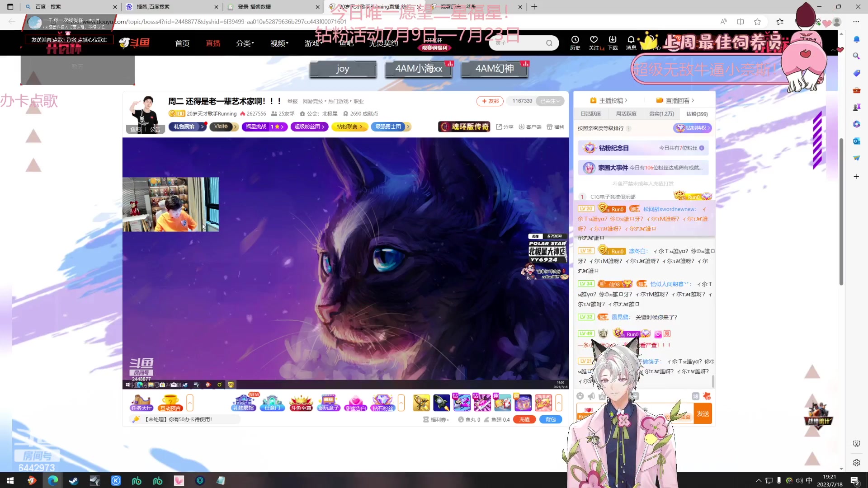Open the 潮玩盒子 box icon
This screenshot has width=868, height=488.
[329, 403]
